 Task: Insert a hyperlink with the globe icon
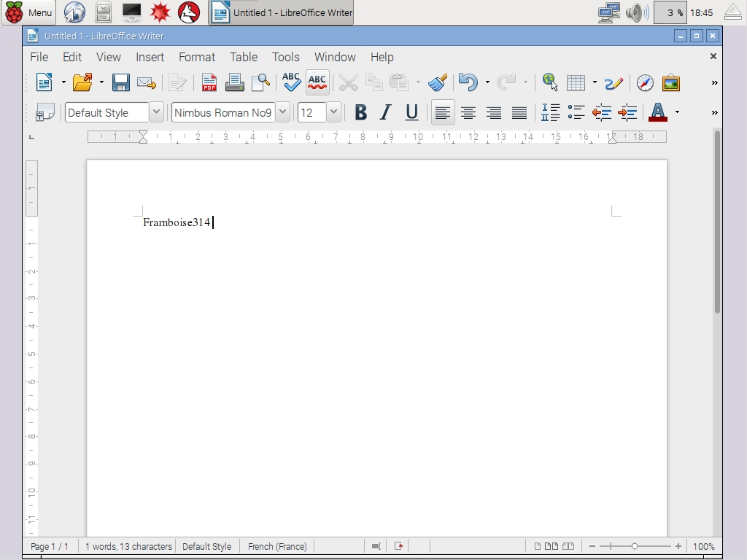[550, 82]
